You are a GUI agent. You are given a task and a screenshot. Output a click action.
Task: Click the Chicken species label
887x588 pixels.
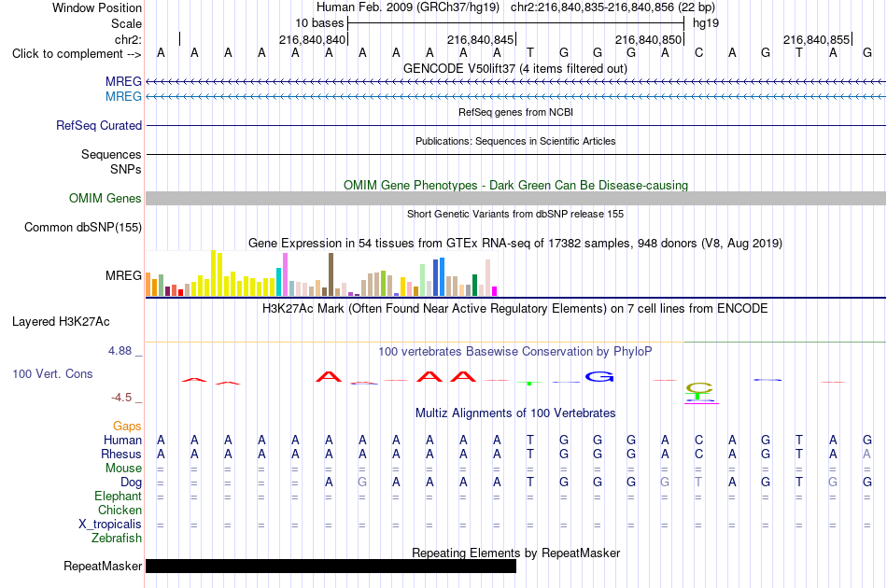(120, 510)
